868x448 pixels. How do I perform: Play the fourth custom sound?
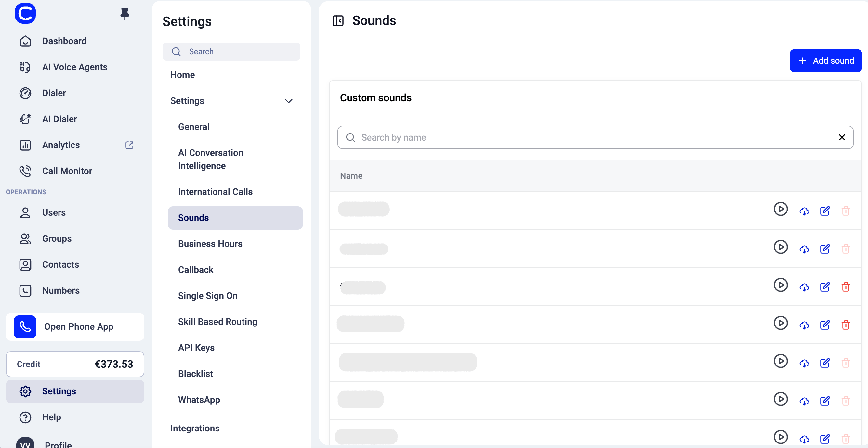point(781,323)
